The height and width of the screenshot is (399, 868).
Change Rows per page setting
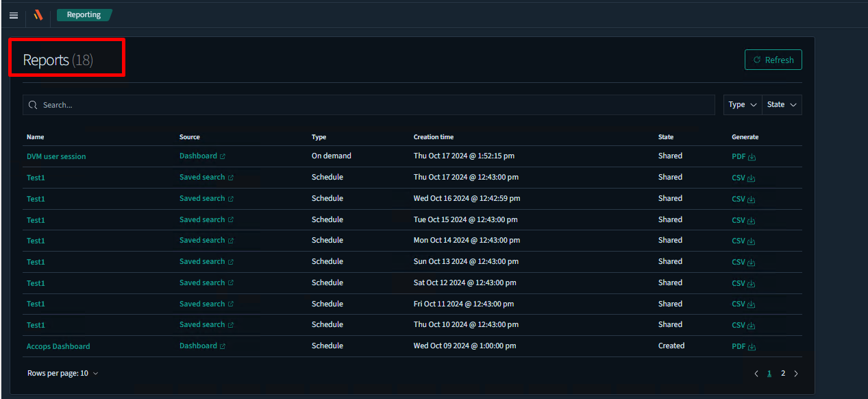coord(63,374)
